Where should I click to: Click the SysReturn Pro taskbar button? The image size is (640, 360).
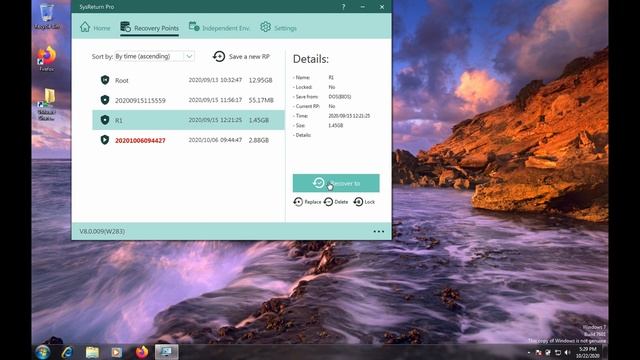tap(167, 352)
